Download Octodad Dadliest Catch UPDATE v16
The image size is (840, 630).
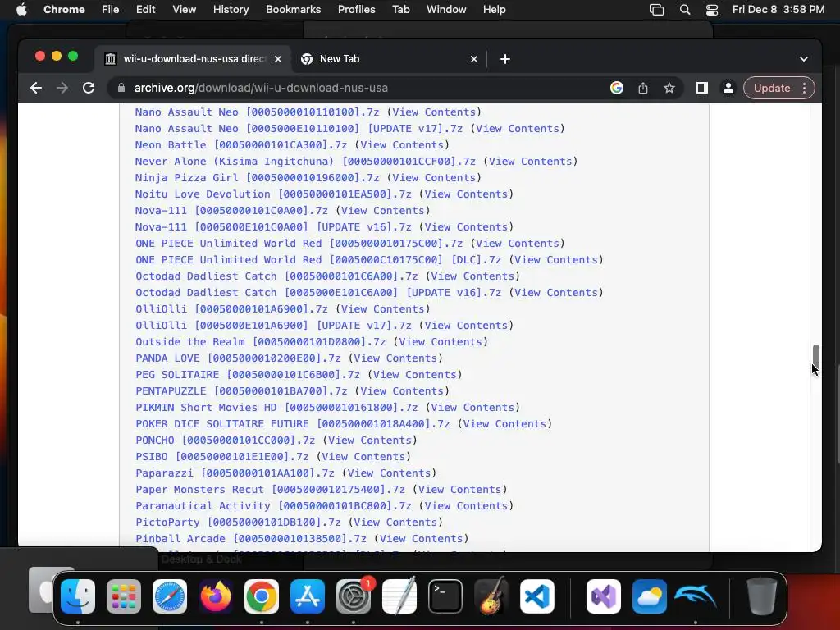point(318,293)
